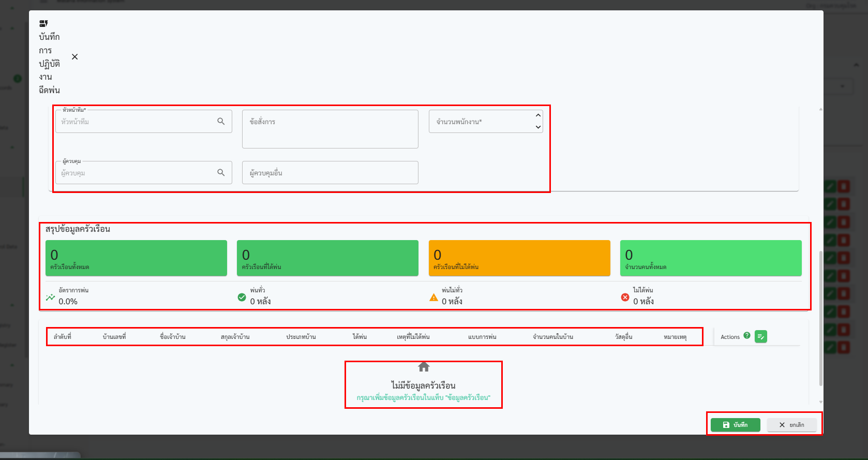The image size is (868, 460).
Task: Click the house icon above ไม่มีข้อมูลครัวเรือน
Action: click(x=424, y=367)
